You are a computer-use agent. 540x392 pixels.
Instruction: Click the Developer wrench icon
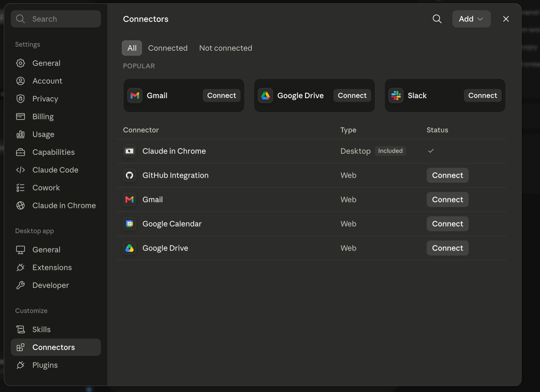pyautogui.click(x=21, y=285)
